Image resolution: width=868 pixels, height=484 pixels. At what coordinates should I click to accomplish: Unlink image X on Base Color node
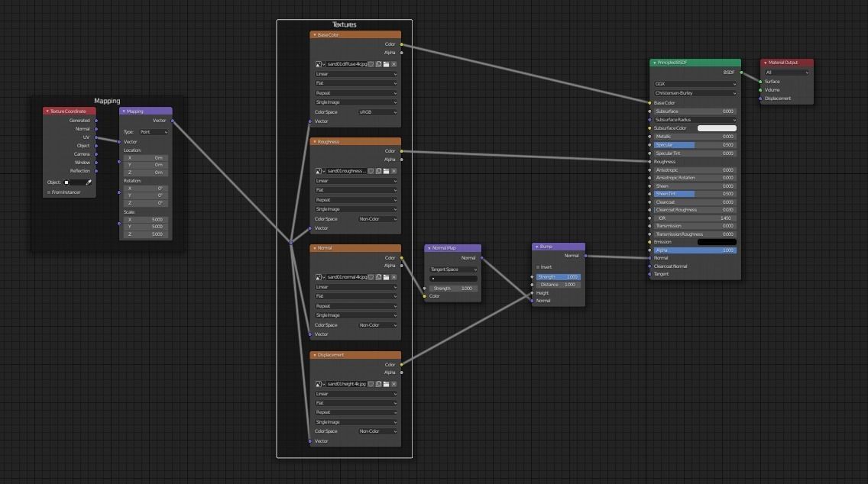coord(394,64)
